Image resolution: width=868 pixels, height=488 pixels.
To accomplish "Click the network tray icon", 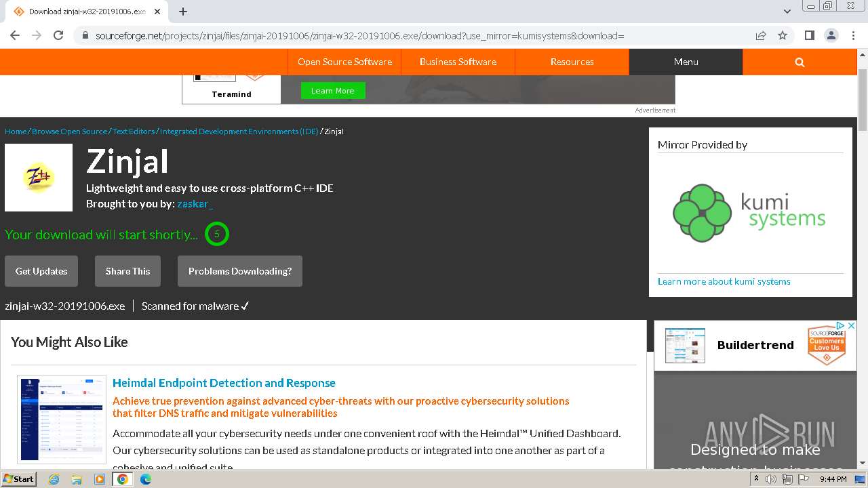I will tap(787, 479).
